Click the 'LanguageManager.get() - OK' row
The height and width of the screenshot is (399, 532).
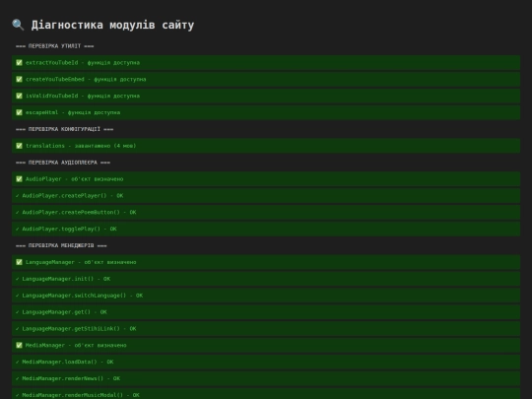tap(266, 311)
